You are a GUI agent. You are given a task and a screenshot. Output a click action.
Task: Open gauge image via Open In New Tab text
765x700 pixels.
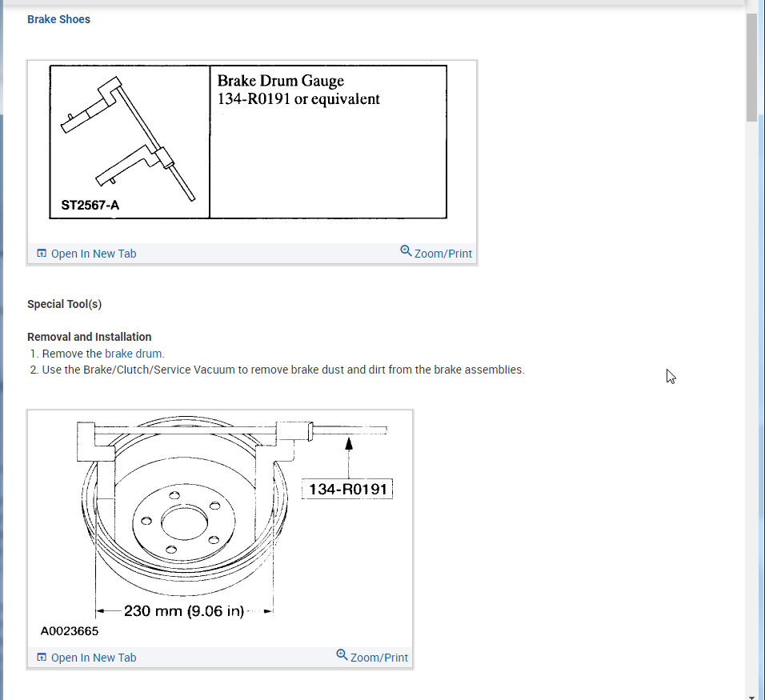(x=94, y=254)
